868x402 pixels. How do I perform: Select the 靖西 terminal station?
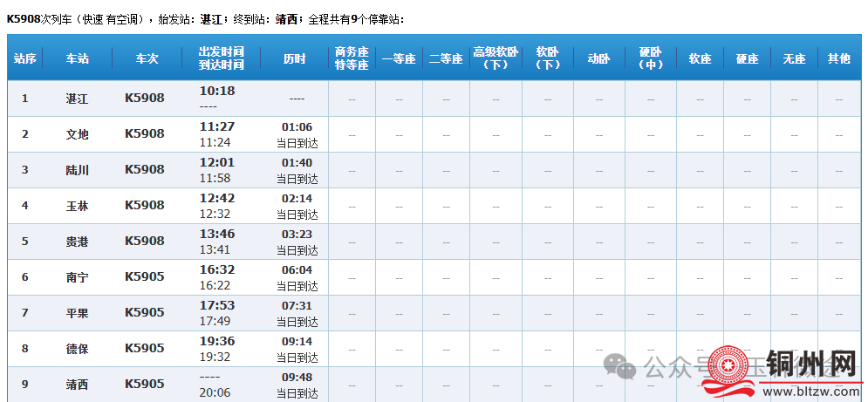click(78, 385)
